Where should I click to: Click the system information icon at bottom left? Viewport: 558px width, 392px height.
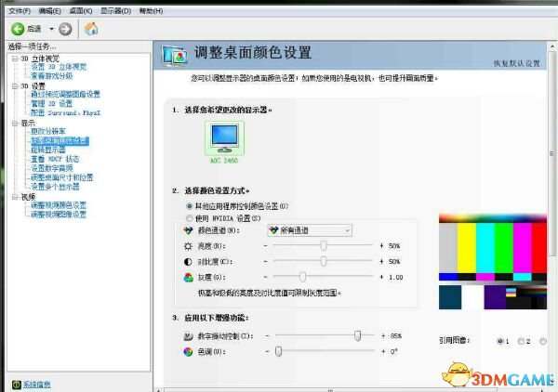(17, 385)
